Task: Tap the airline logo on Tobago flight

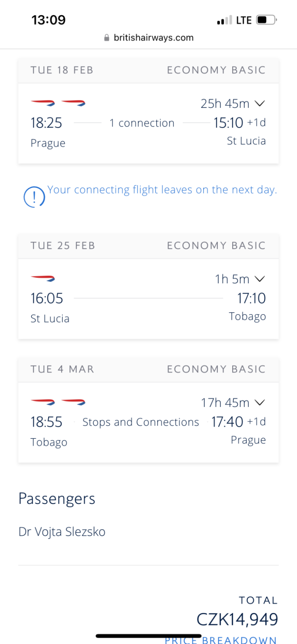Action: coord(58,401)
